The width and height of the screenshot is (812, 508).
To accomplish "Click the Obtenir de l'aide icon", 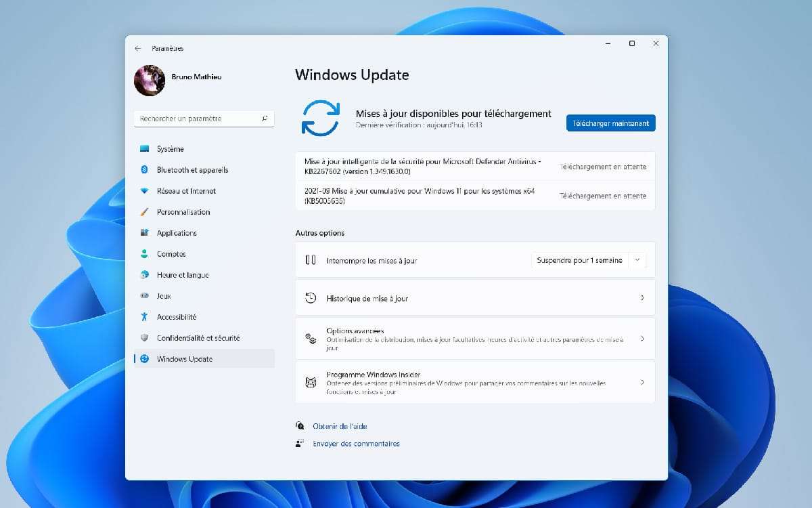I will pos(300,426).
